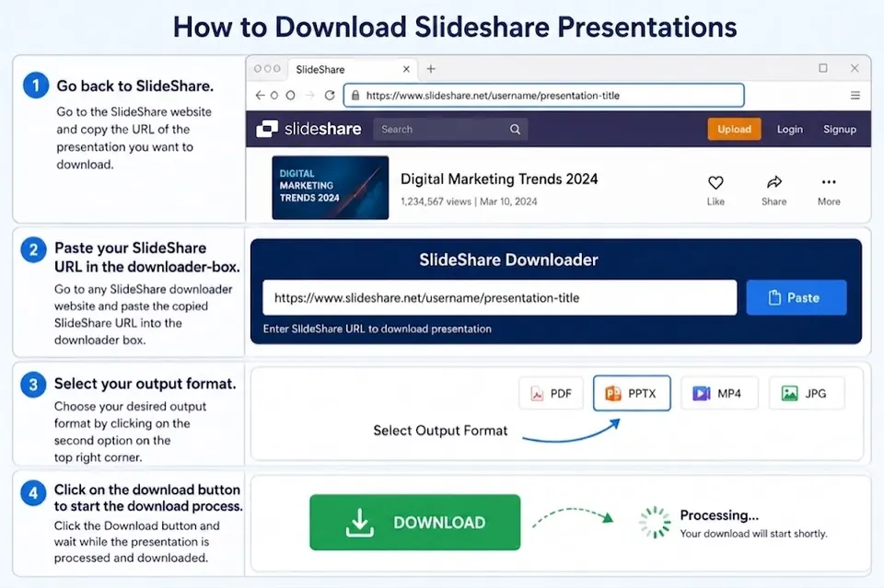The image size is (884, 588).
Task: Click the 'Go back to SlideShare.' step heading
Action: (x=134, y=86)
